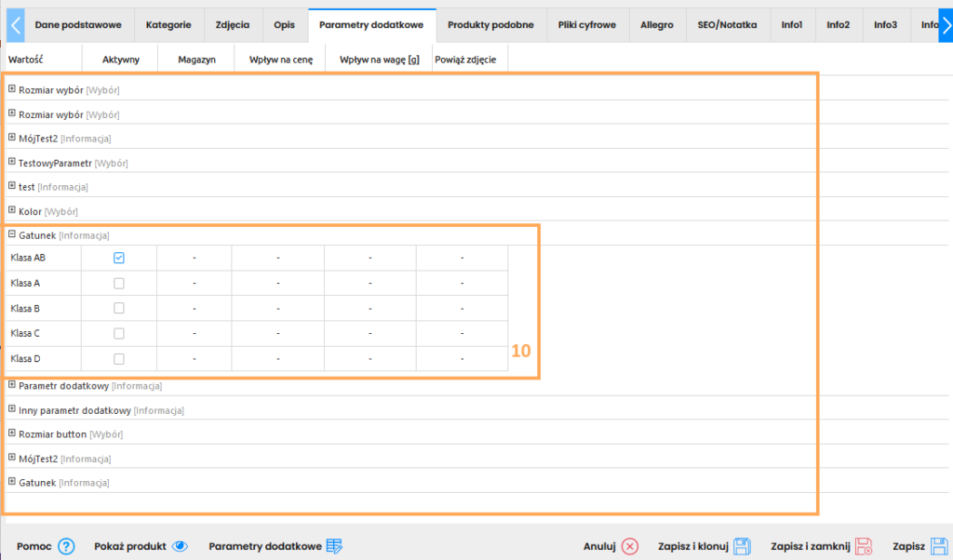Switch to the Zdjęcia tab
Image resolution: width=953 pixels, height=560 pixels.
coord(233,25)
